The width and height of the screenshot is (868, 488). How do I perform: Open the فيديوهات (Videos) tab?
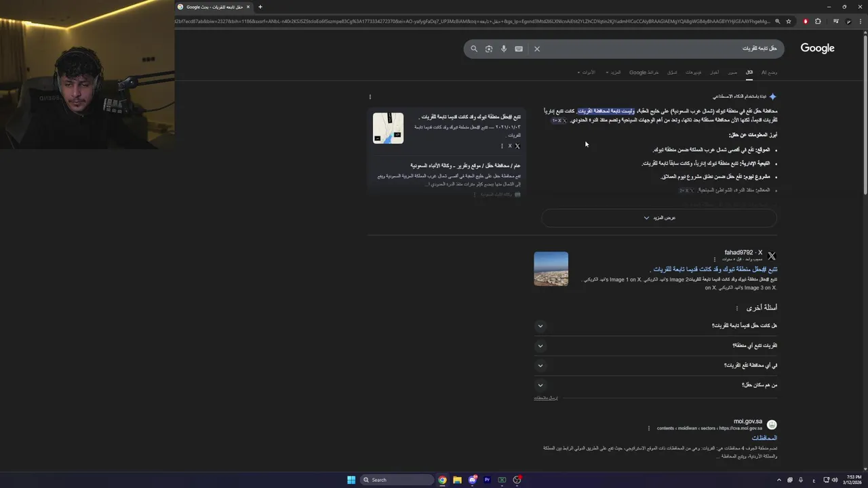693,72
